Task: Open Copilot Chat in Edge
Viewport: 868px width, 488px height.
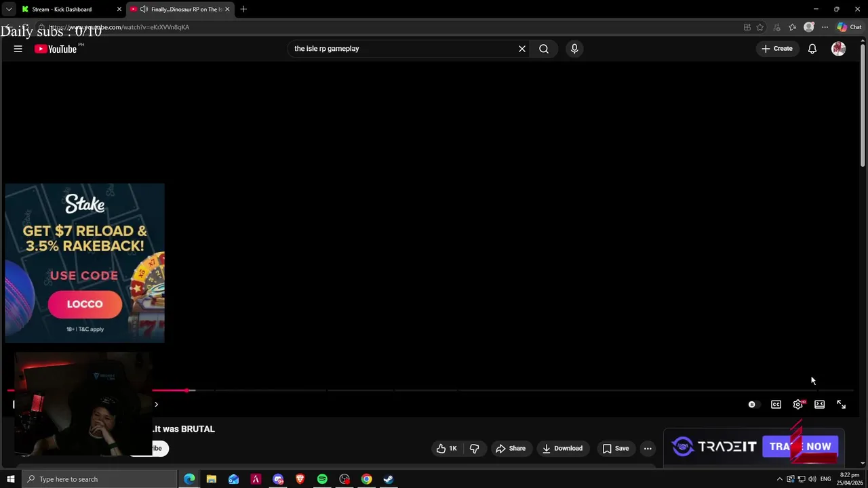Action: point(849,27)
